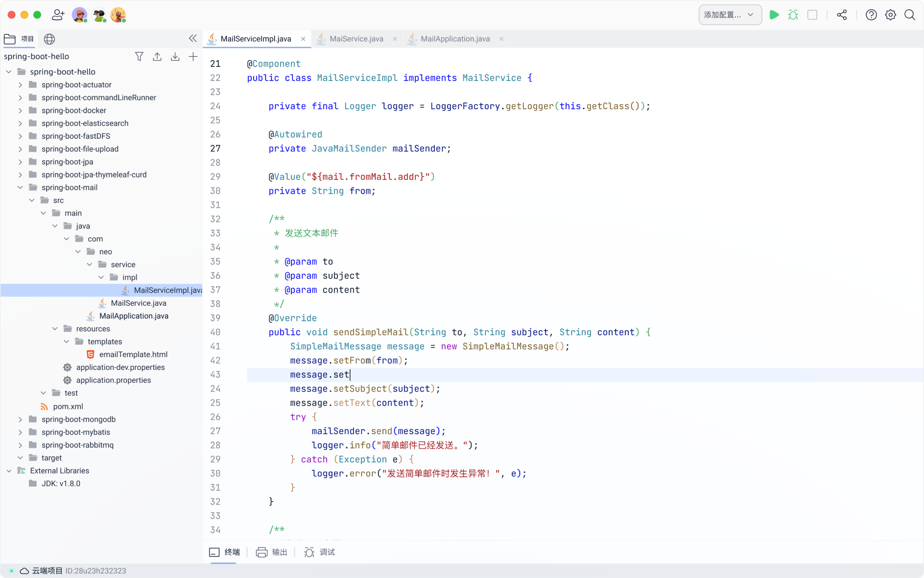Select MailServiceImpl.java in the tree

coord(102,290)
